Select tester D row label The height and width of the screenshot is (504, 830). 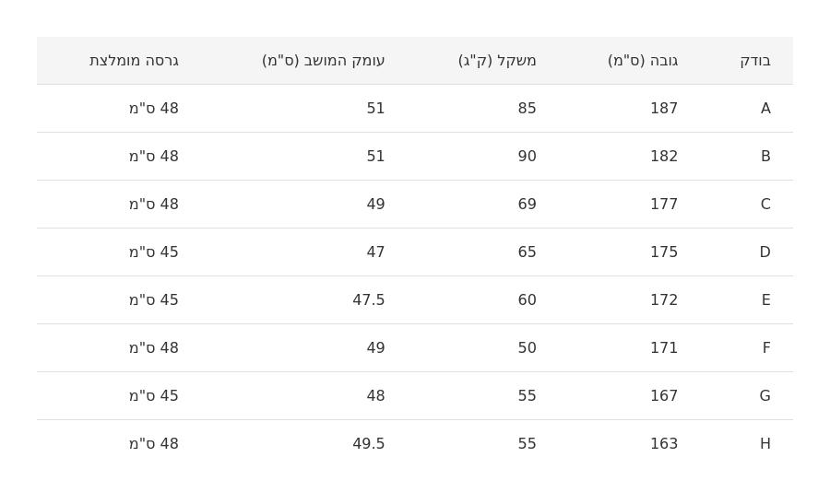click(765, 252)
